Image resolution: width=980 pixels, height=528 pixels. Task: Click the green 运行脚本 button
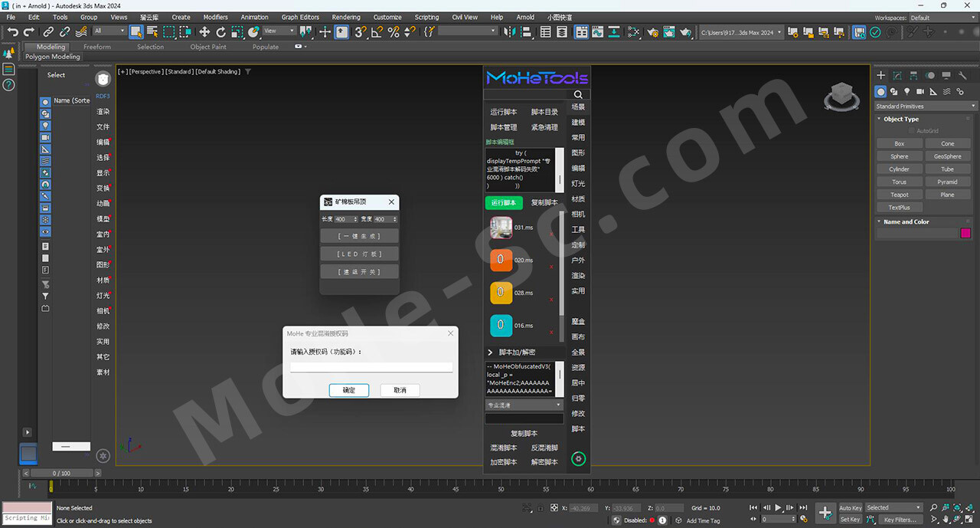[504, 203]
